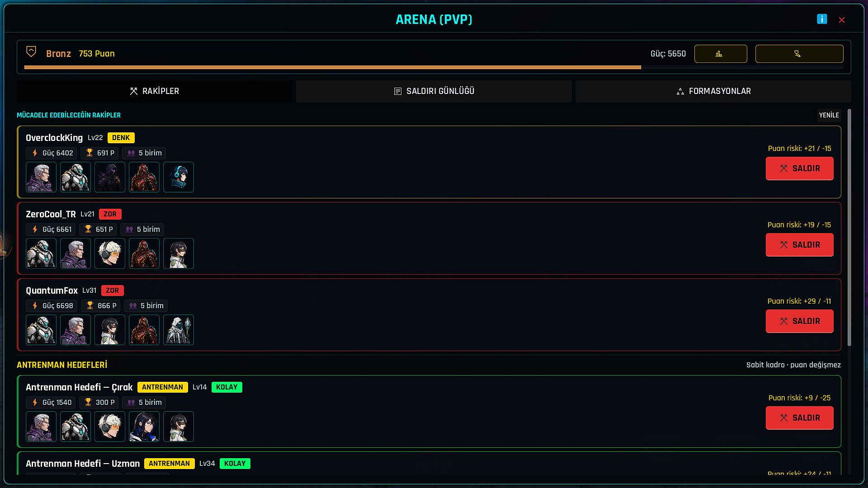Click the Bronz rank progress bar

coord(434,67)
